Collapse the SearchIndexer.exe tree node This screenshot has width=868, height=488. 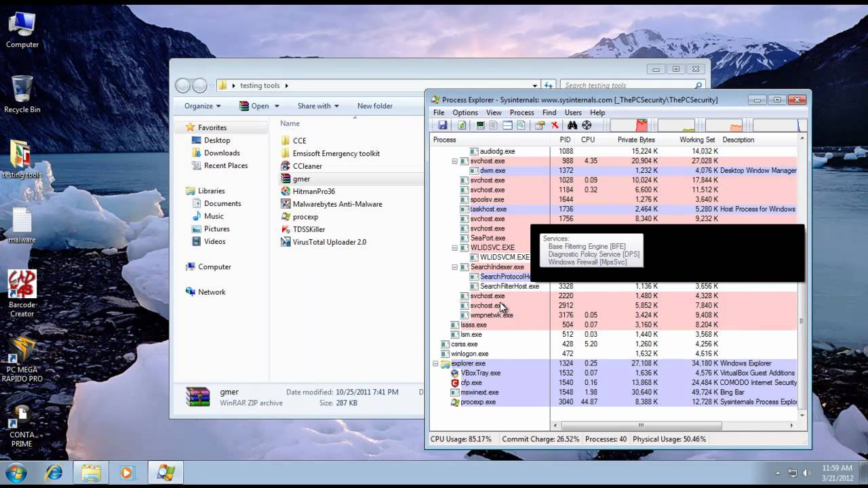(455, 267)
